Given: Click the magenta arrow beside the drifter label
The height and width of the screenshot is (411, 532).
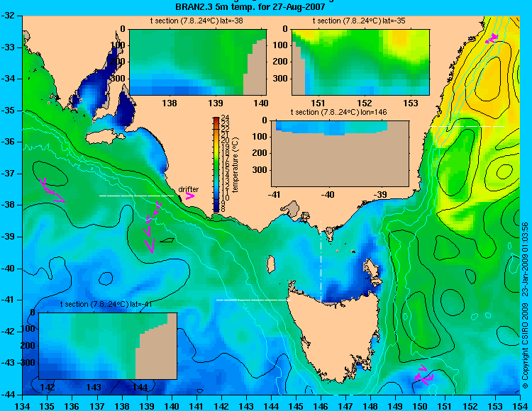Looking at the screenshot, I should click(189, 196).
